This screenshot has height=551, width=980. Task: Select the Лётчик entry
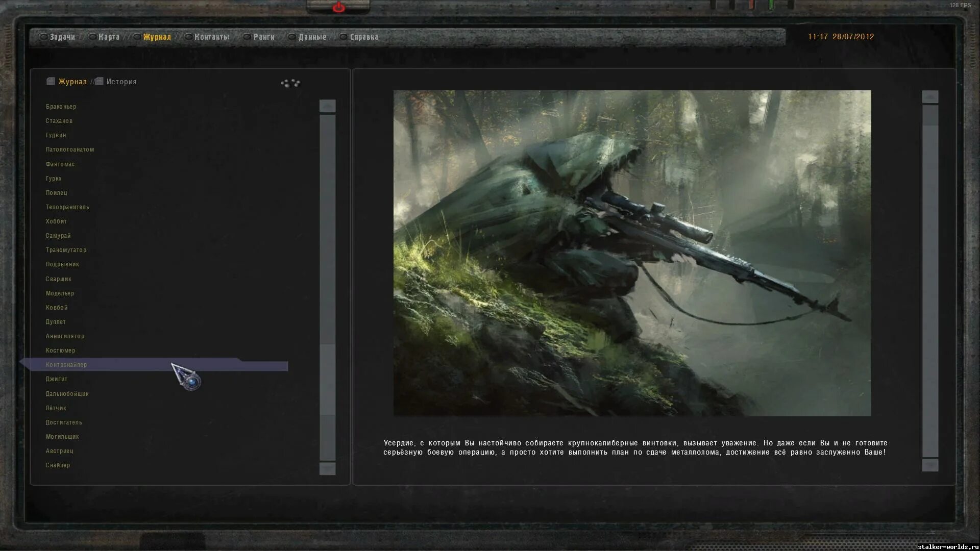pos(56,408)
